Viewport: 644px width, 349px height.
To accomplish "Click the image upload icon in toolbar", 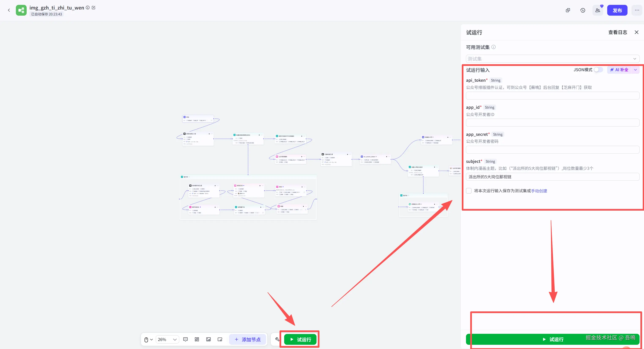I will 208,339.
